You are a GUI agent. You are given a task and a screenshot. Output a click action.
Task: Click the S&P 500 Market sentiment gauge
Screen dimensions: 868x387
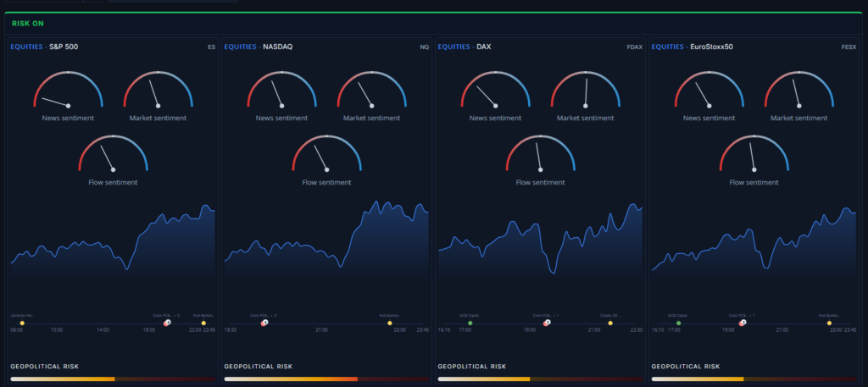pos(158,90)
